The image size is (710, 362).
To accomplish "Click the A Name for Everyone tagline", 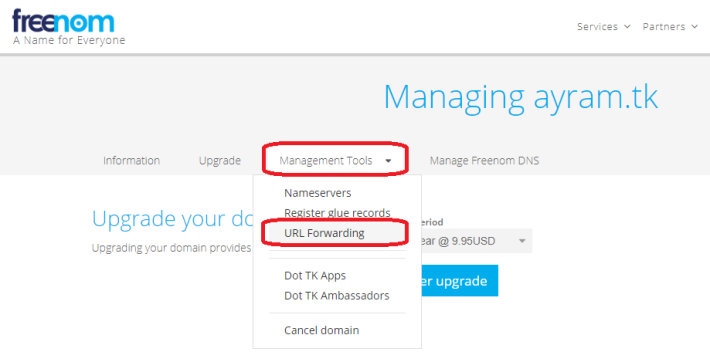I will (x=69, y=40).
